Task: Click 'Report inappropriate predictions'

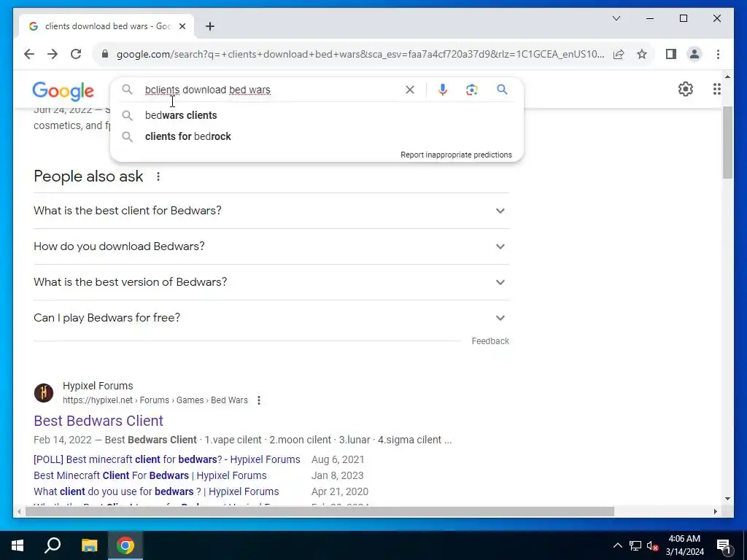Action: pyautogui.click(x=456, y=155)
